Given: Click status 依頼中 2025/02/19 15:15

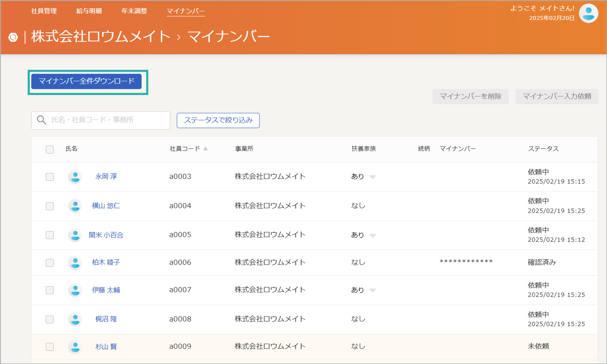Looking at the screenshot, I should [x=556, y=177].
